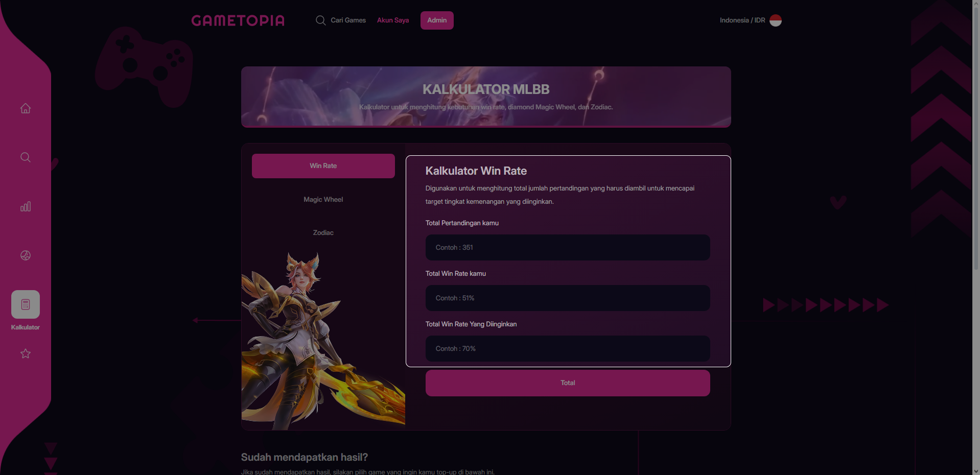Image resolution: width=980 pixels, height=475 pixels.
Task: Switch to the Magic Wheel tab
Action: point(323,199)
